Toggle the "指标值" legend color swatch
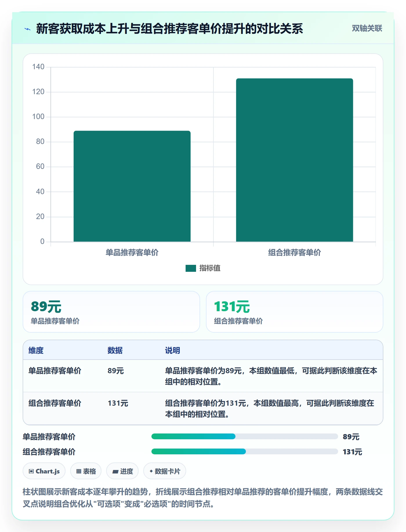Screen dimensions: 406x532 tap(191, 268)
